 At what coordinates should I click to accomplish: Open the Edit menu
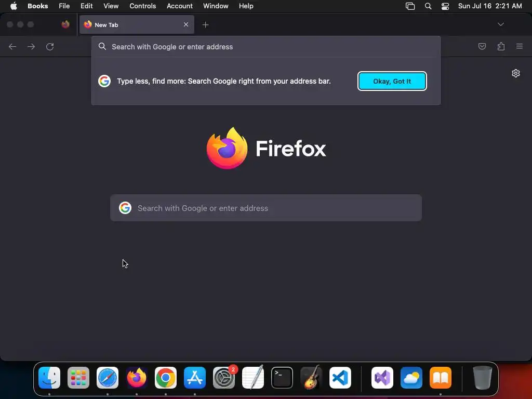click(x=87, y=6)
